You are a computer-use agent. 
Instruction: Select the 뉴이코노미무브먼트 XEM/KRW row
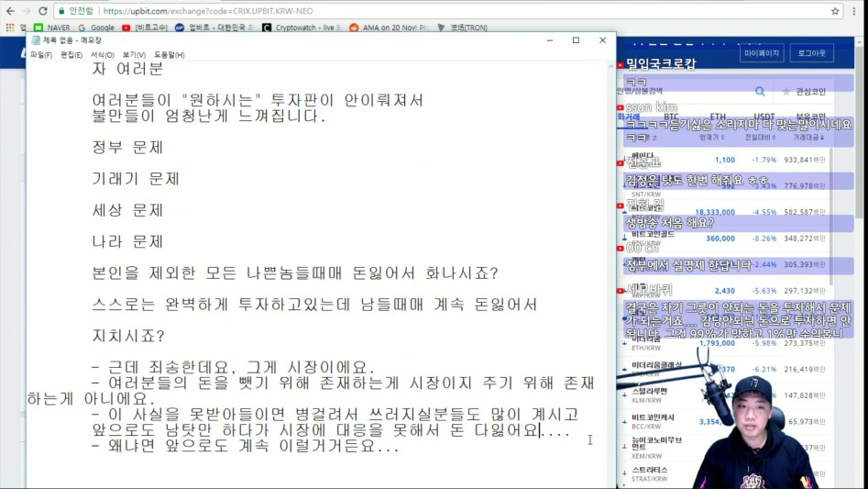click(724, 448)
